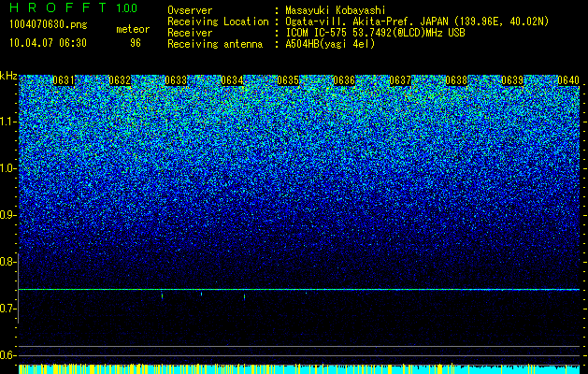588x374 pixels.
Task: Click the observer name Masayuki Kobayashi
Action: click(336, 10)
